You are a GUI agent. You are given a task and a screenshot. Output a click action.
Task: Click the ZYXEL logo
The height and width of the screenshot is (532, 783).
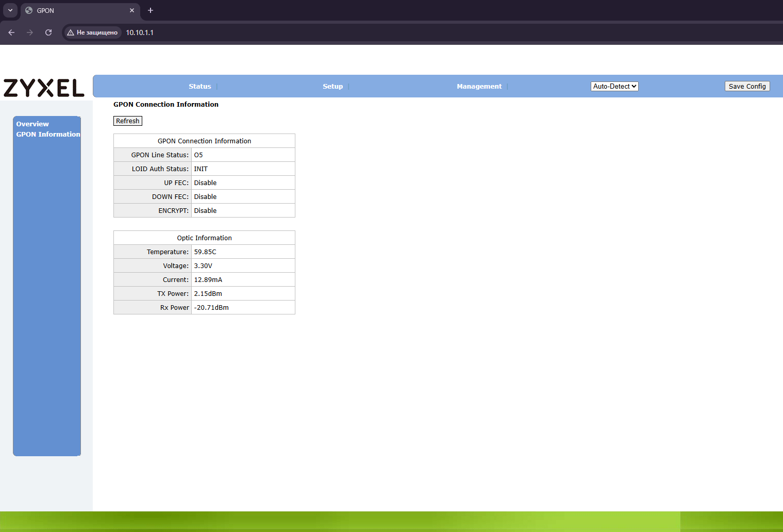click(44, 88)
